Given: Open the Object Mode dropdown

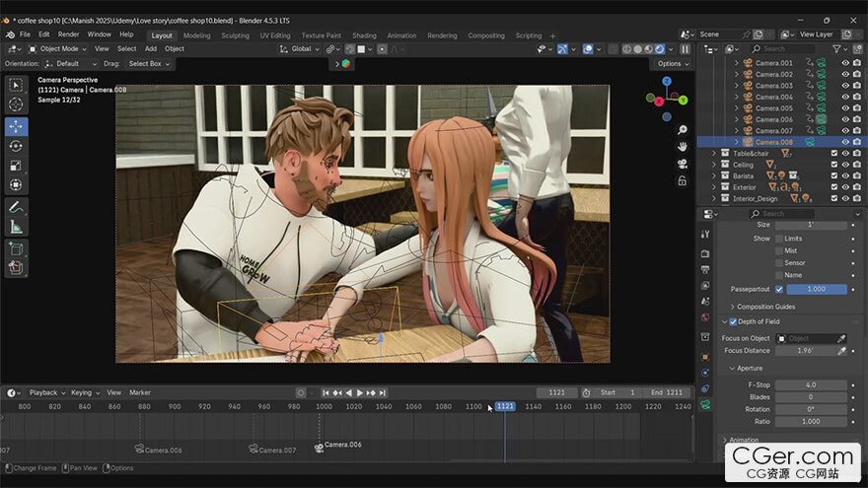Looking at the screenshot, I should 59,48.
